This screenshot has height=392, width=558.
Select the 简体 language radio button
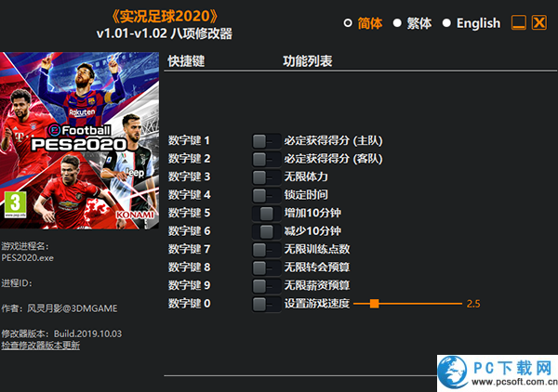pyautogui.click(x=348, y=23)
